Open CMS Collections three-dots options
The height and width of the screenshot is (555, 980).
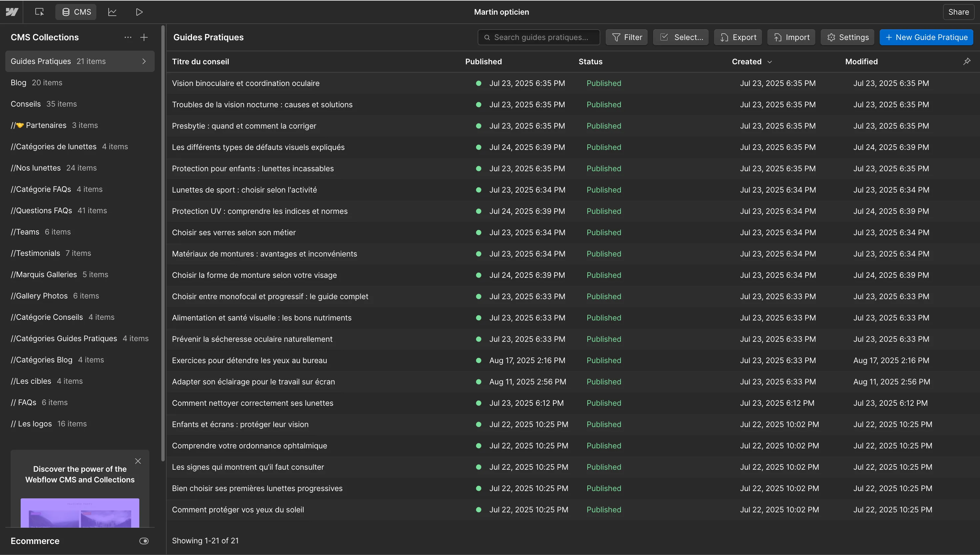128,37
